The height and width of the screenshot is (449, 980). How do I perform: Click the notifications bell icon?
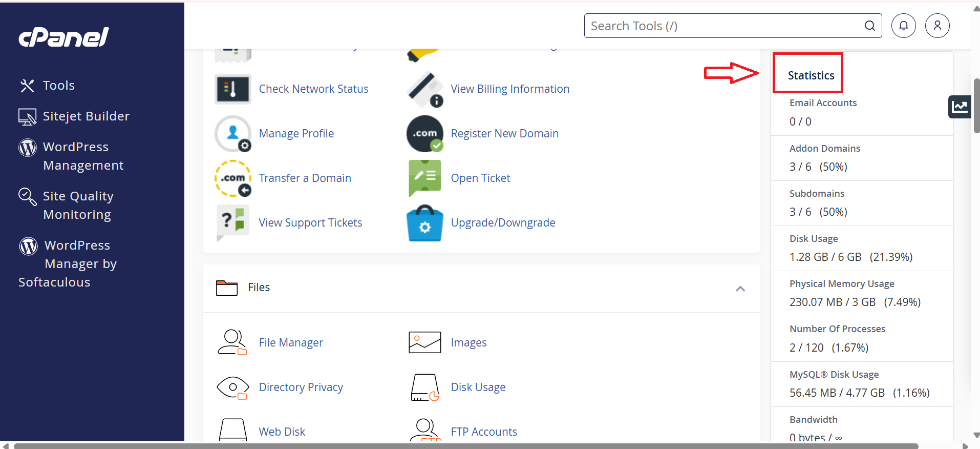point(903,26)
